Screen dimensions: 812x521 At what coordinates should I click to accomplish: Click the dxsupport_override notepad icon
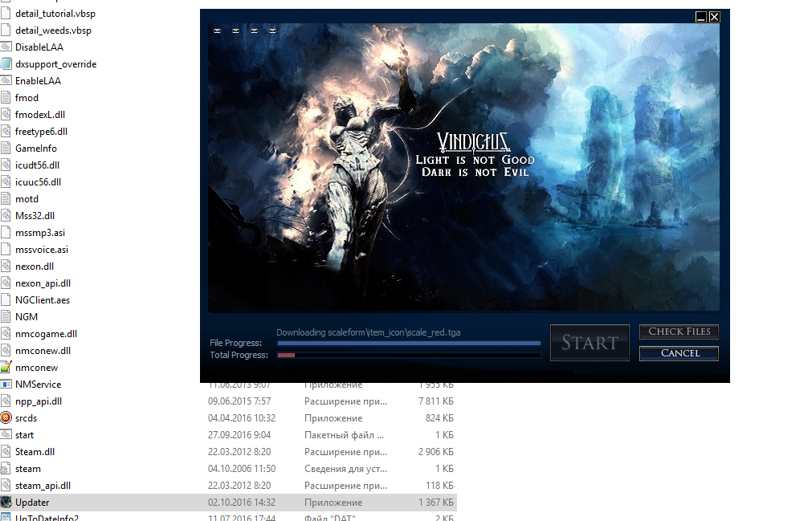point(6,64)
